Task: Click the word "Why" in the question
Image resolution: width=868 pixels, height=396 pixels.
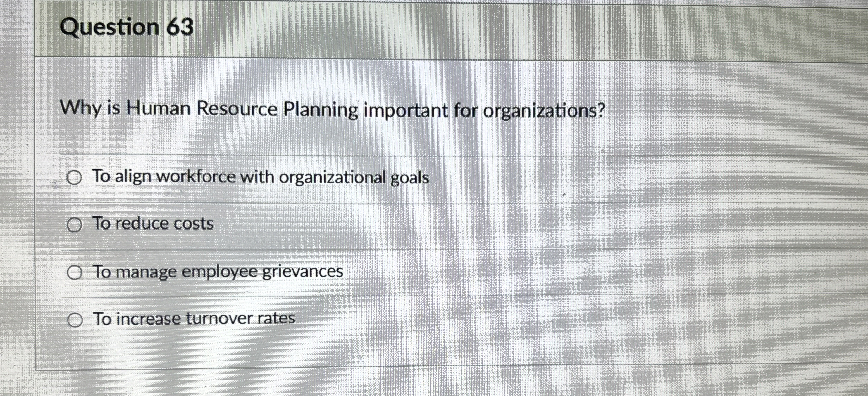Action: pyautogui.click(x=81, y=108)
